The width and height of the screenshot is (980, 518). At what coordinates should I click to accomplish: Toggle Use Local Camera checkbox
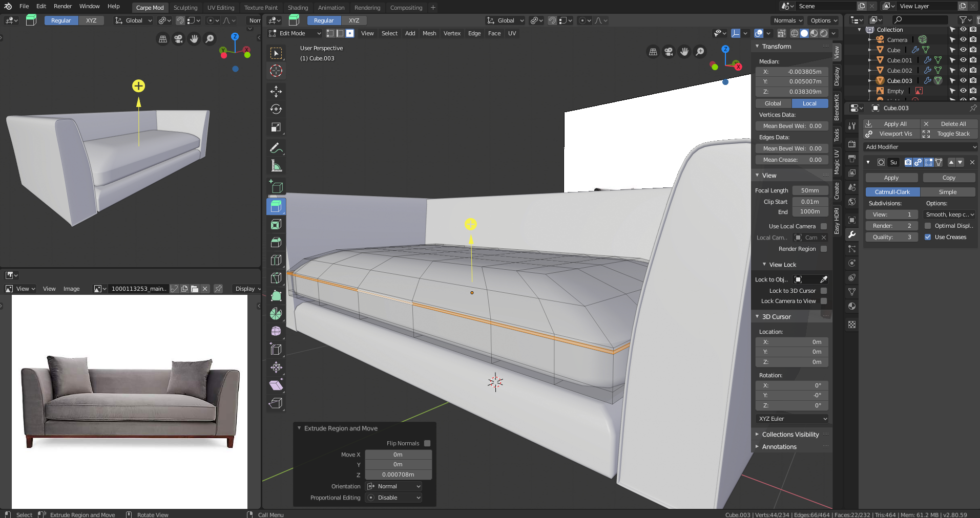pos(824,226)
